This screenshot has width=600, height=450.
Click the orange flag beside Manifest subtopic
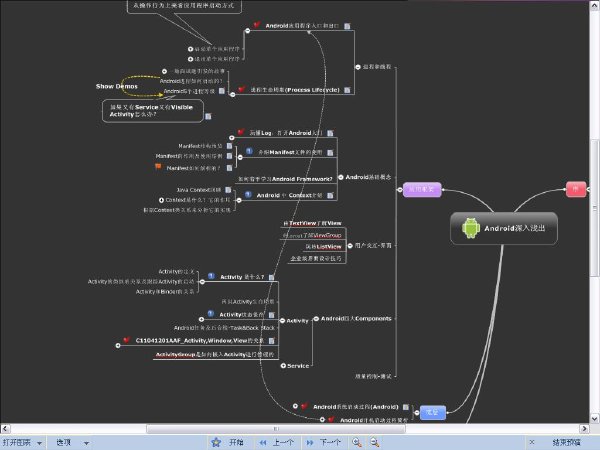158,166
